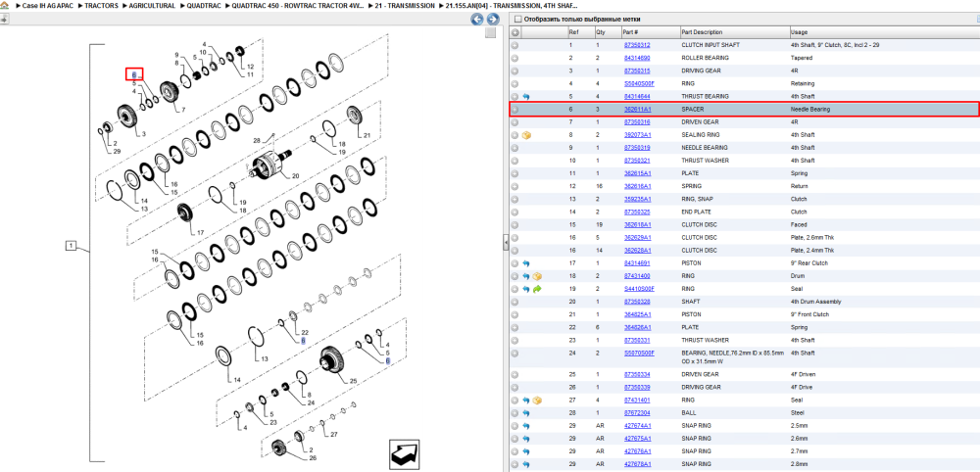
Task: Open the TRACTORS breadcrumb item
Action: 101,6
